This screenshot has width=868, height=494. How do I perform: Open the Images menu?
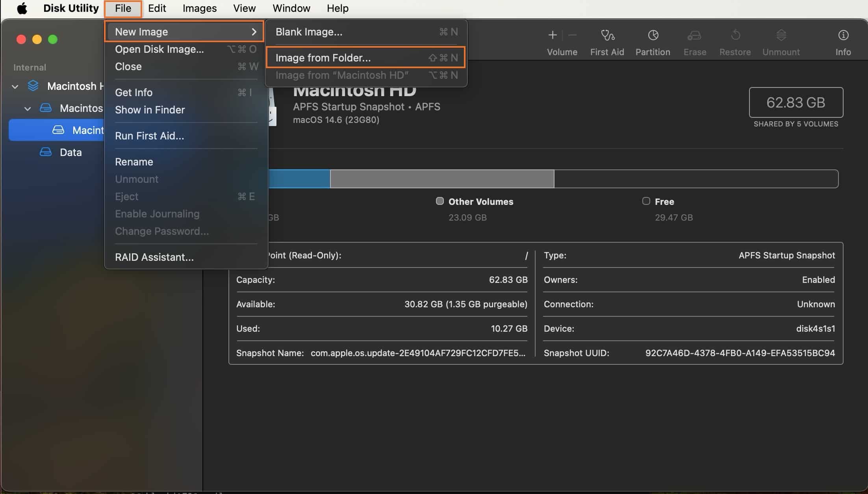(x=200, y=8)
